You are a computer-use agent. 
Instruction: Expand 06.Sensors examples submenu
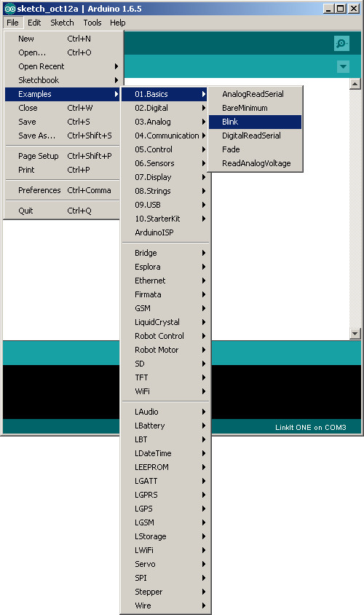[x=165, y=163]
